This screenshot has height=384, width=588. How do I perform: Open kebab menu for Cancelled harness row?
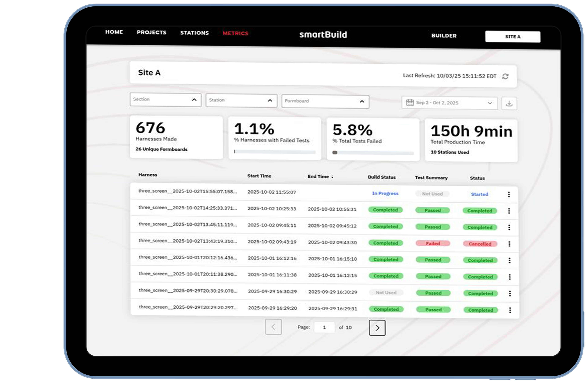tap(509, 244)
